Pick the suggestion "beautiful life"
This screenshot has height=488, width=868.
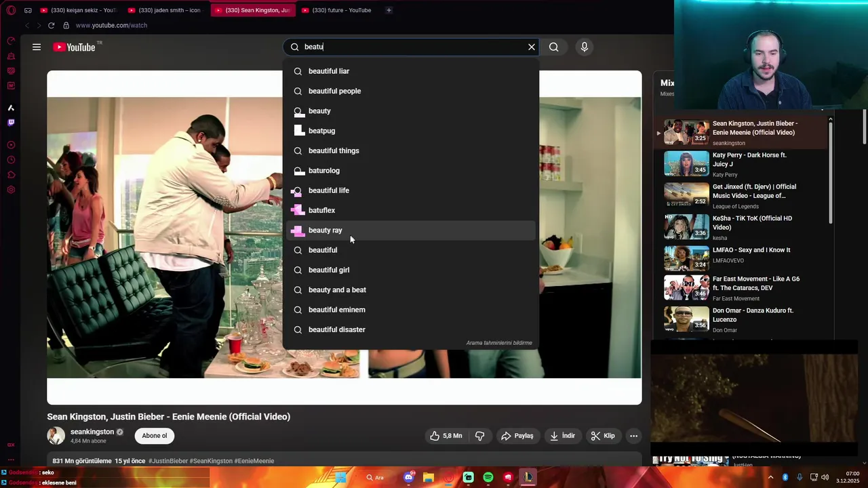[x=410, y=190]
